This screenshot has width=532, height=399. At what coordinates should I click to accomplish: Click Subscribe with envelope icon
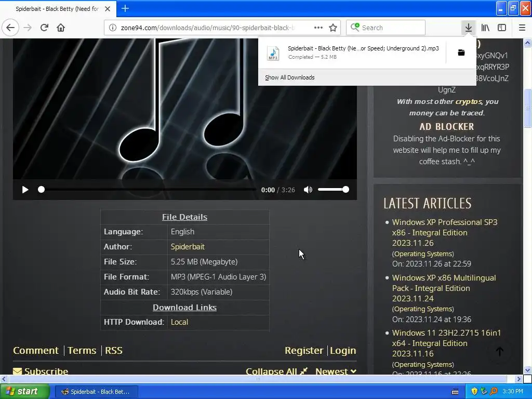41,371
